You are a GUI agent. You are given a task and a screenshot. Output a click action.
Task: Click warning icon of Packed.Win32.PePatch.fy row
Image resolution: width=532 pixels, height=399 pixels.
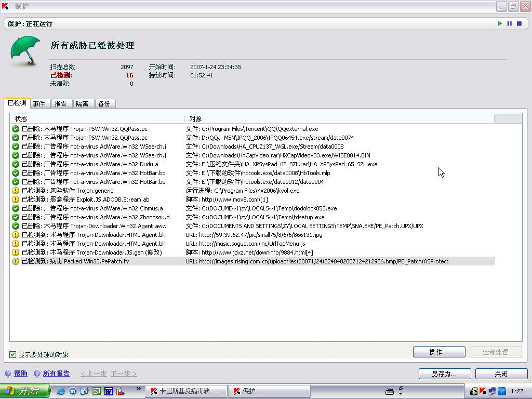15,261
